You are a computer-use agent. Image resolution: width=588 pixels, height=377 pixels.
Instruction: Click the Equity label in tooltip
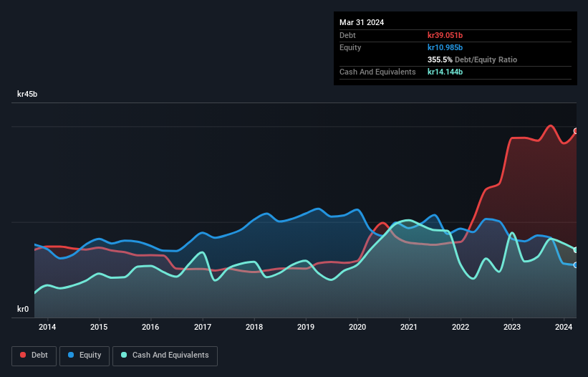tap(350, 47)
